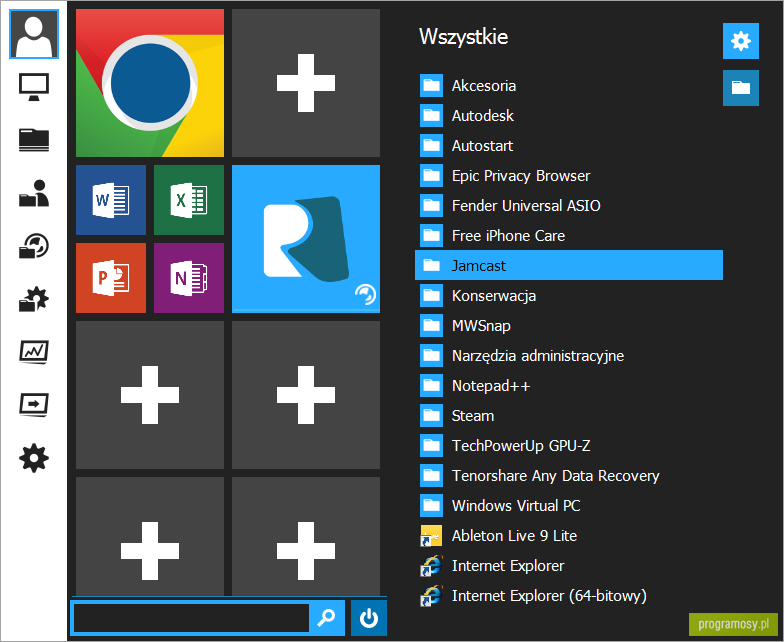Open the Narzędzia administracyjne folder
The width and height of the screenshot is (784, 642).
pyautogui.click(x=569, y=356)
